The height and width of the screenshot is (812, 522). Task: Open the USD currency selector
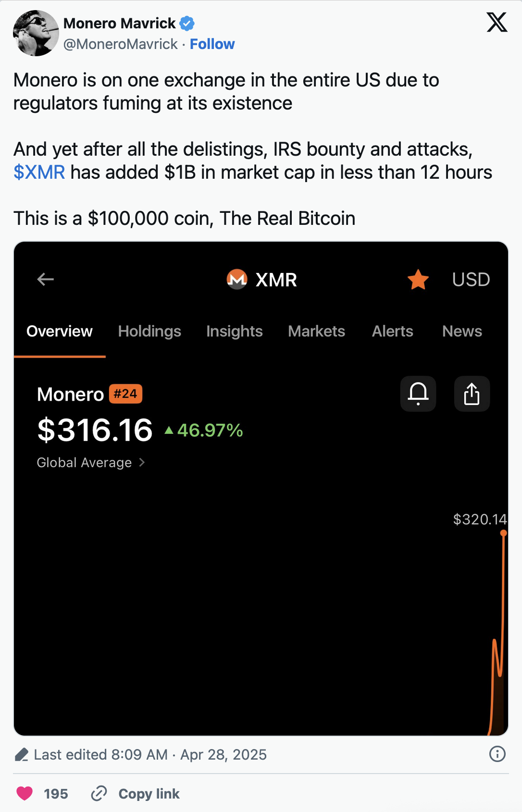[471, 280]
